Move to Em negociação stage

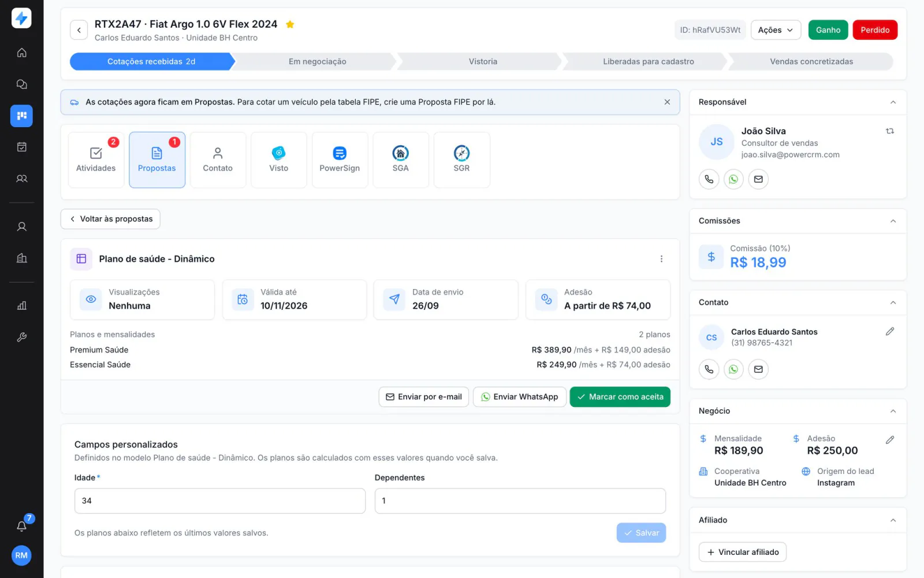317,61
